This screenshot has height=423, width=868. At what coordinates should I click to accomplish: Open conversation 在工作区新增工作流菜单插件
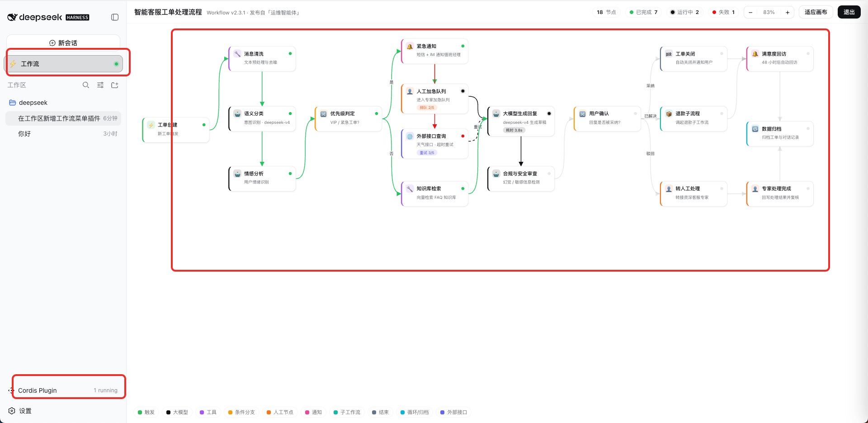pos(63,118)
